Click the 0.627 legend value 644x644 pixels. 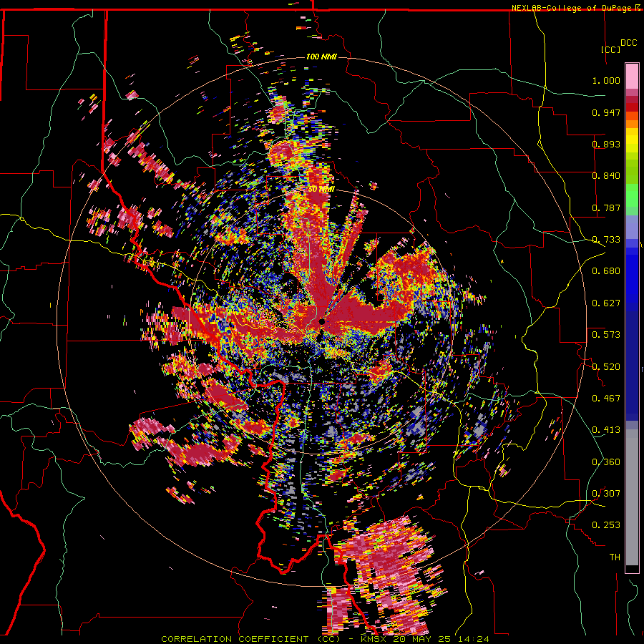click(606, 303)
